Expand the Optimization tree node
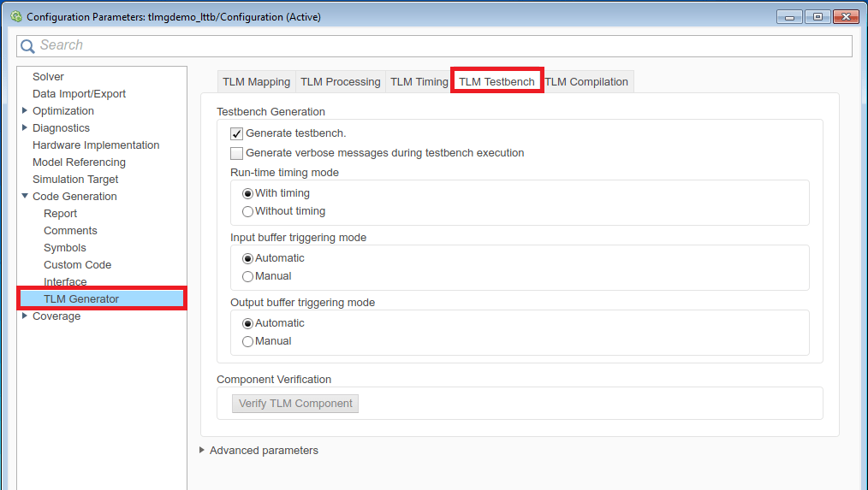Image resolution: width=868 pixels, height=490 pixels. (x=25, y=110)
